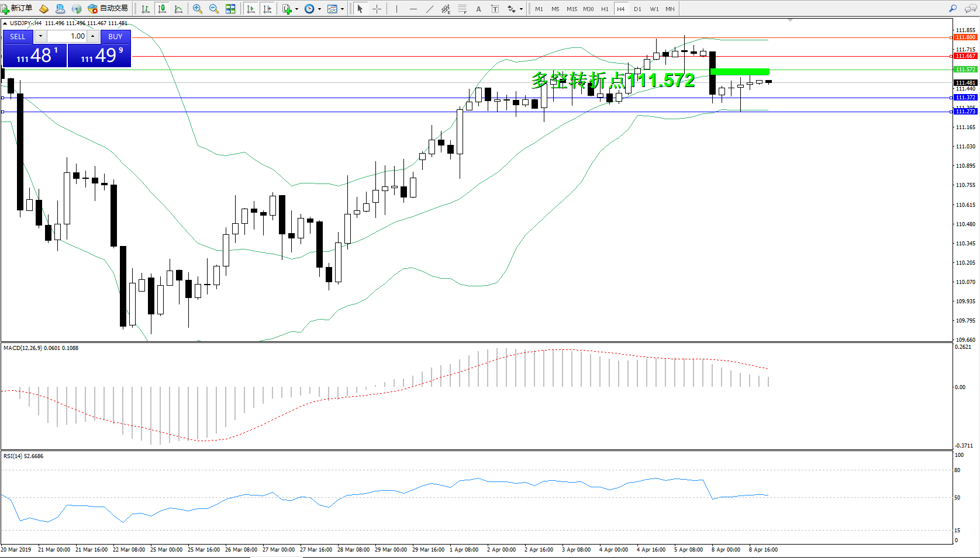The height and width of the screenshot is (558, 980).
Task: Select the trendline drawing tool
Action: [430, 9]
